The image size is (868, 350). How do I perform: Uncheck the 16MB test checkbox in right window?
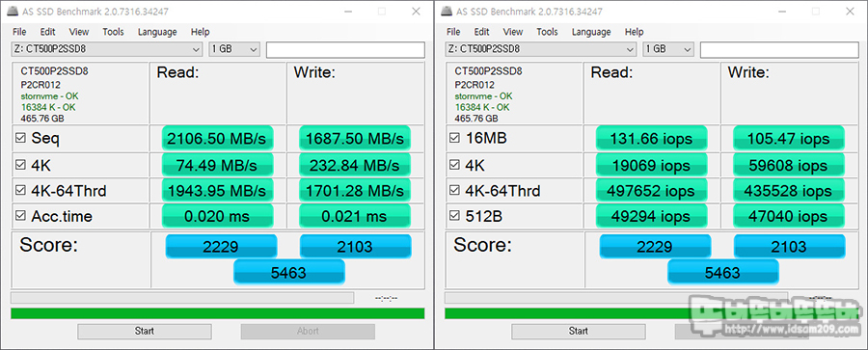point(454,139)
